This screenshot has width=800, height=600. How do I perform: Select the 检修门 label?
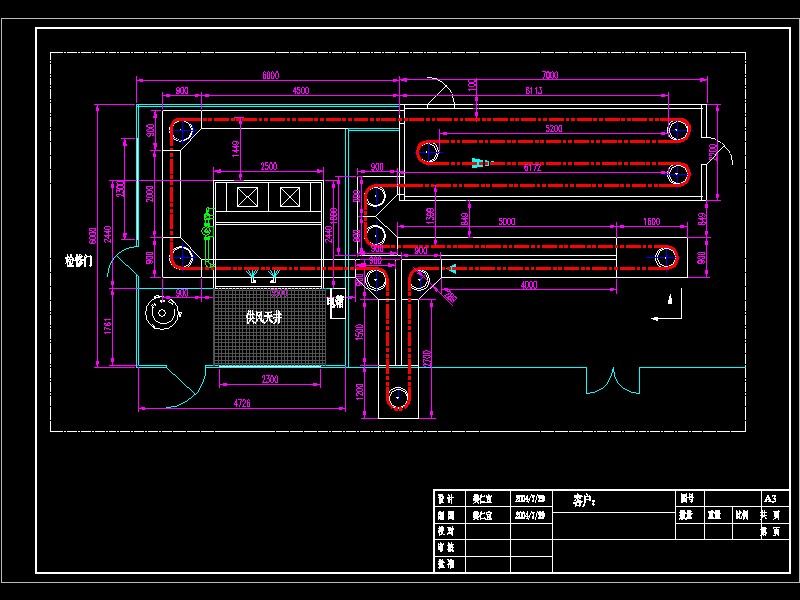pyautogui.click(x=79, y=261)
